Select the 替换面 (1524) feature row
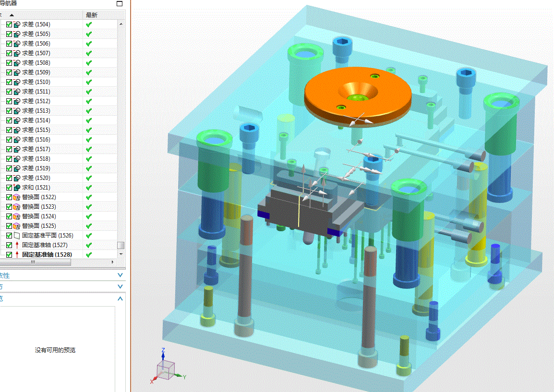Screen dimensions: 554x392 coord(59,216)
